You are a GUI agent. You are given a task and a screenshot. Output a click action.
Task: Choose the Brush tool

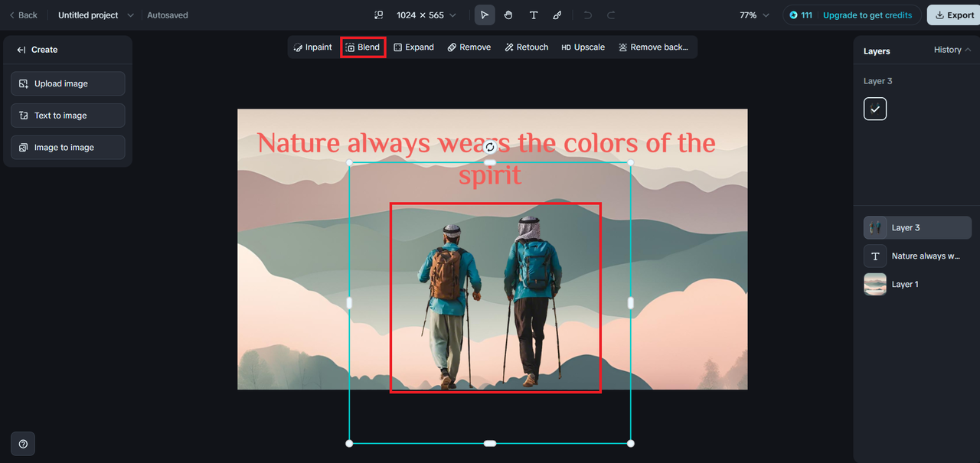(557, 15)
